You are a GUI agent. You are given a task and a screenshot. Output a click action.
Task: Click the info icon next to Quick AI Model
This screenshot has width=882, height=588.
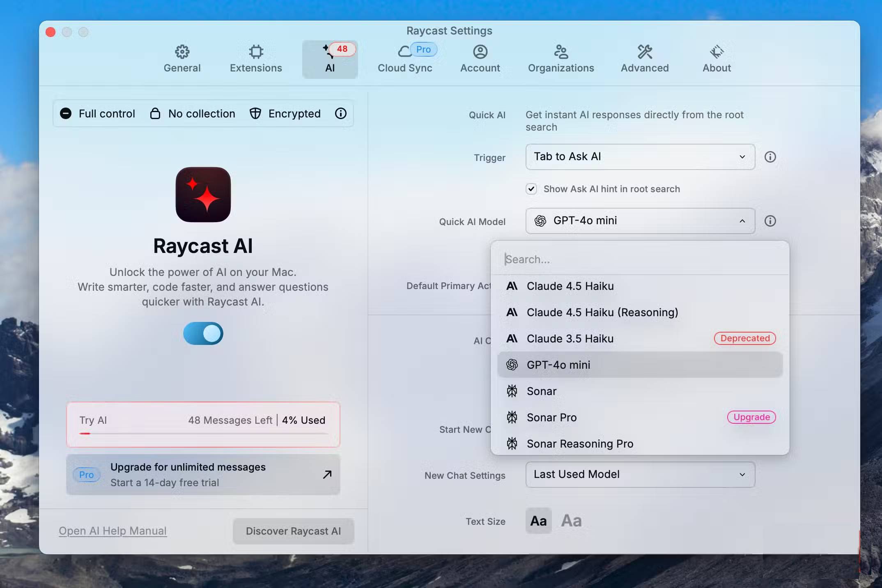pos(771,221)
